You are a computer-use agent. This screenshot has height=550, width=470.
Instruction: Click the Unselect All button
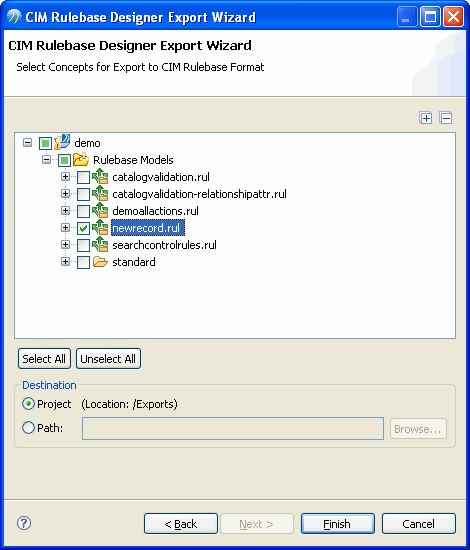[x=108, y=359]
